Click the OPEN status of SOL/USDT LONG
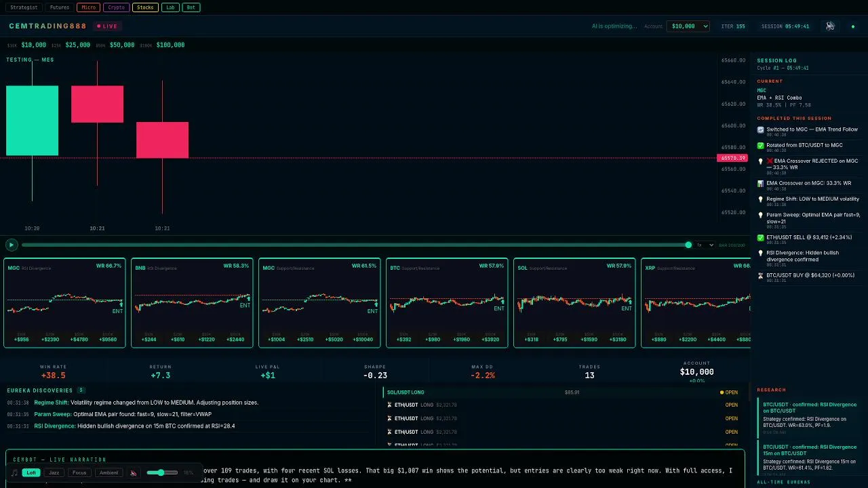The image size is (868, 488). (x=729, y=392)
